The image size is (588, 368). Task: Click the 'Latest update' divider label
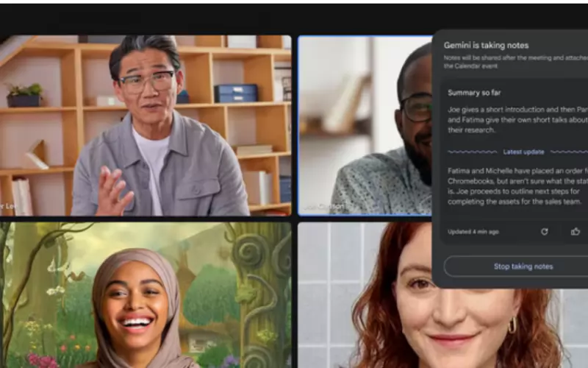point(523,152)
